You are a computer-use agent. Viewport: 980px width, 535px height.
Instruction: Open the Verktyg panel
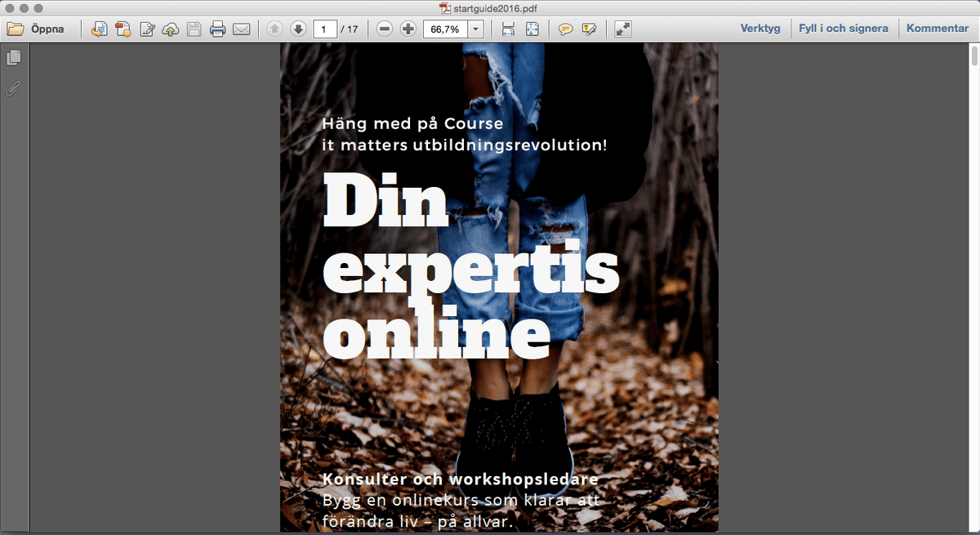[x=760, y=29]
